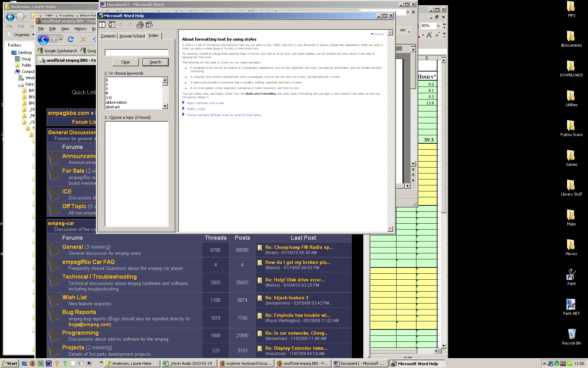Select the 'abstract' keyword in list
This screenshot has width=588, height=368.
[113, 107]
